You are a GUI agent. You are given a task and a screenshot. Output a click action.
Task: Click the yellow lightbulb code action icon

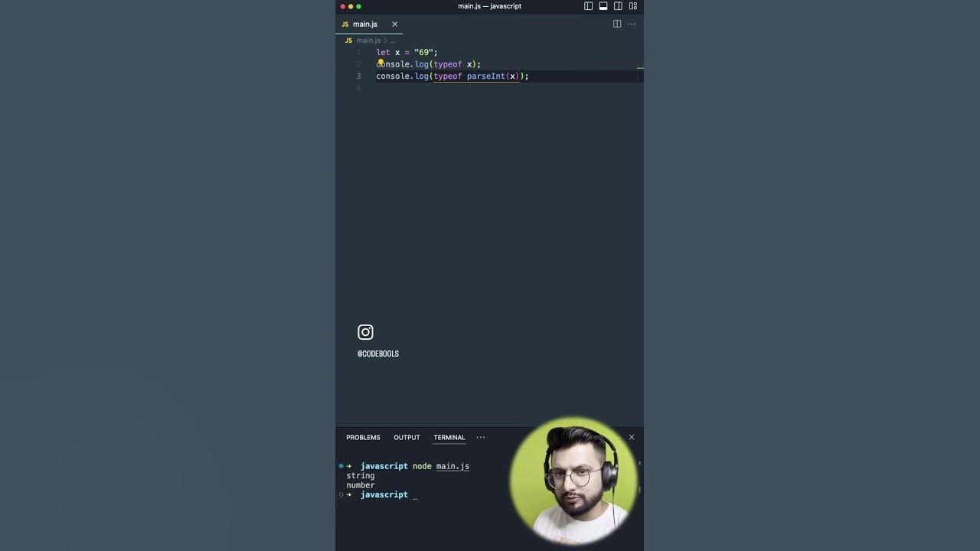point(380,62)
